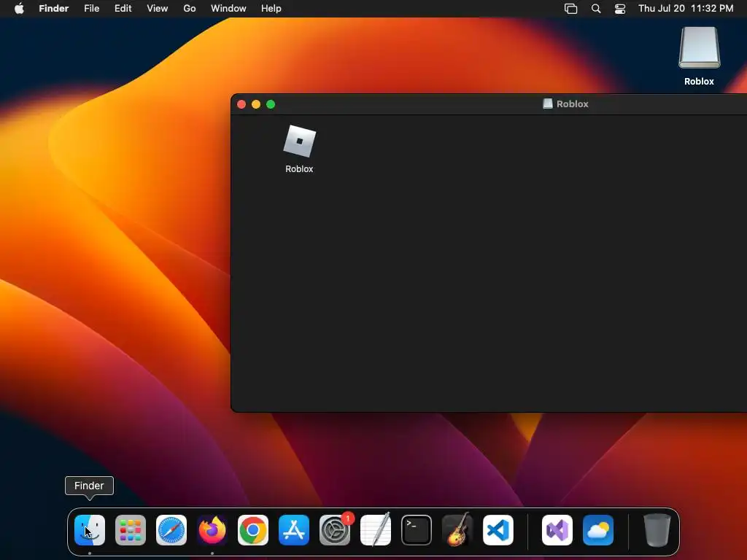Image resolution: width=747 pixels, height=560 pixels.
Task: Open the Roblox app icon in the window
Action: coord(300,141)
